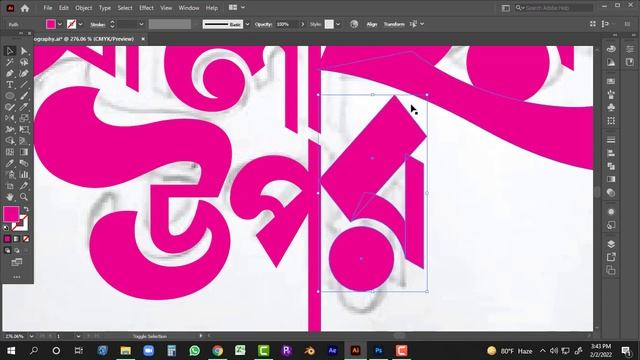This screenshot has width=640, height=360.
Task: Open the Window menu
Action: (x=189, y=8)
